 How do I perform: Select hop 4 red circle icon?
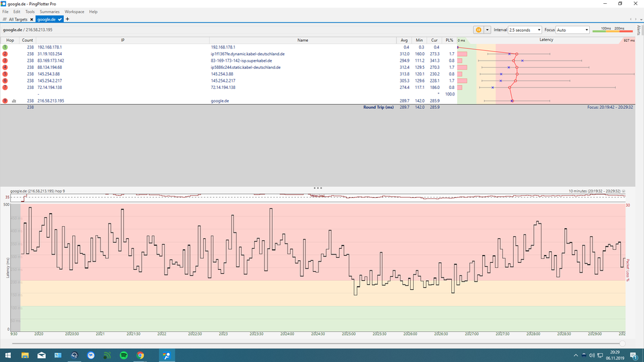pyautogui.click(x=5, y=67)
